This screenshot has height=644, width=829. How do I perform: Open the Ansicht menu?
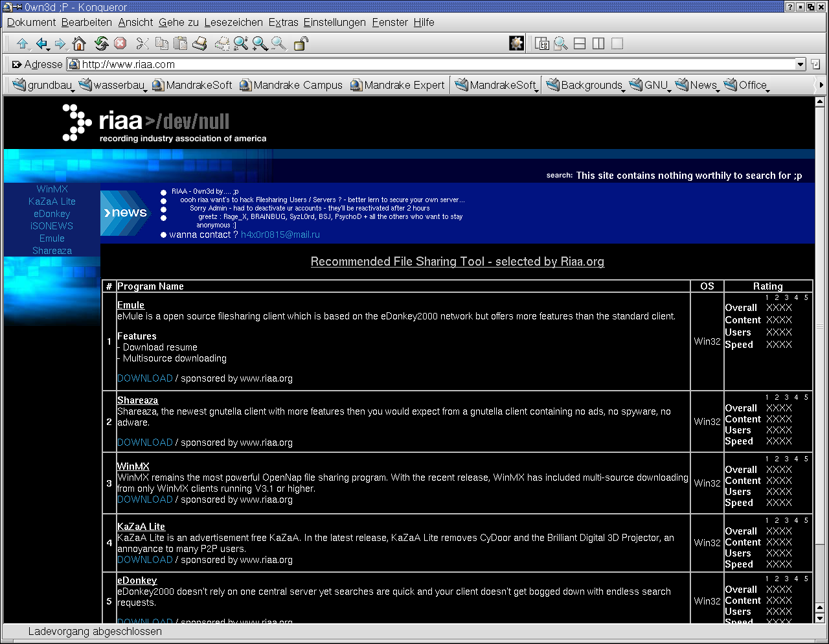135,22
